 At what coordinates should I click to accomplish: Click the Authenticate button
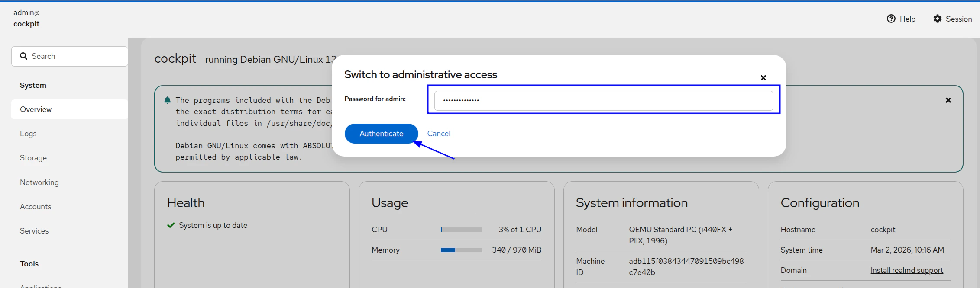[381, 134]
